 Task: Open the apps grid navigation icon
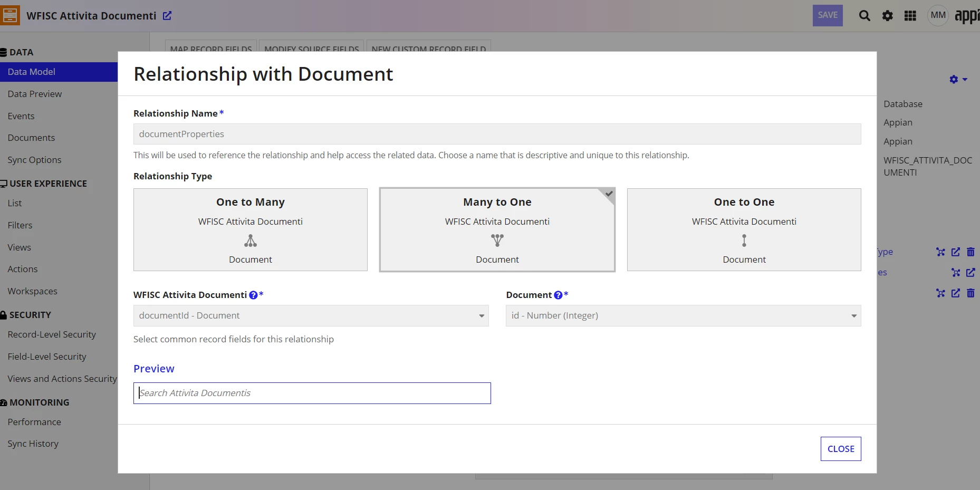point(910,16)
